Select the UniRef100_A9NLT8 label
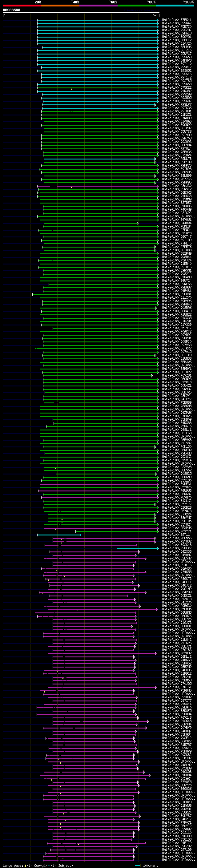The height and width of the screenshot is (868, 197). [176, 159]
